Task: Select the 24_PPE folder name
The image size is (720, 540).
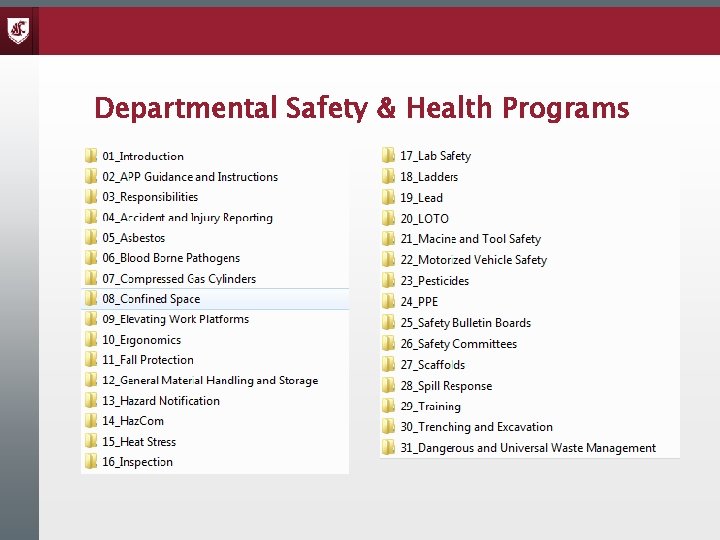Action: pyautogui.click(x=419, y=302)
